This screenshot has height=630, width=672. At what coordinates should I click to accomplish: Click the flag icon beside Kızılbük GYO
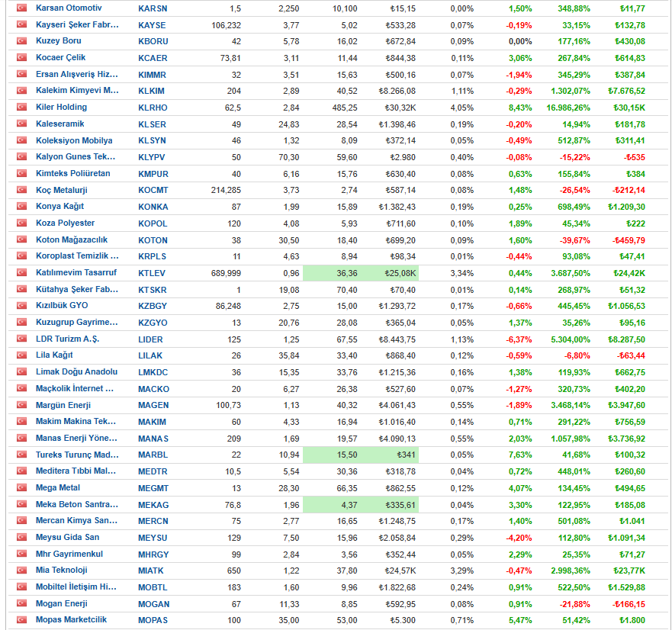(21, 306)
